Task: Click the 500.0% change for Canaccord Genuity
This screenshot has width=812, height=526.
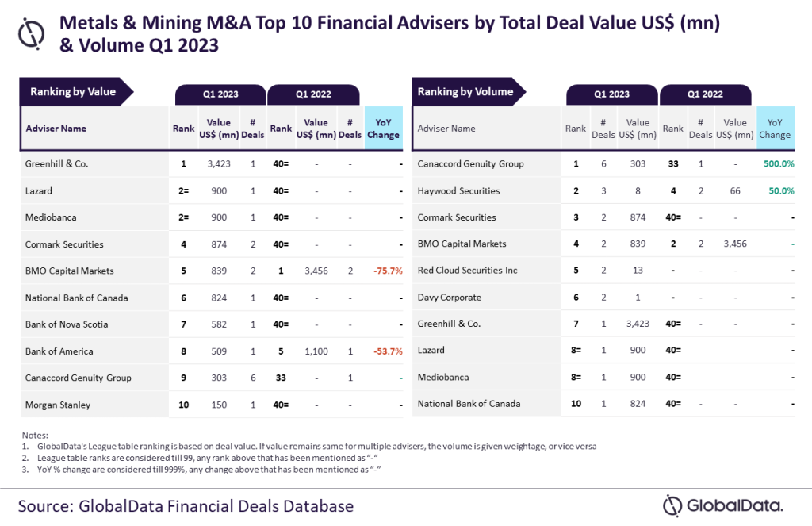Action: [x=779, y=163]
